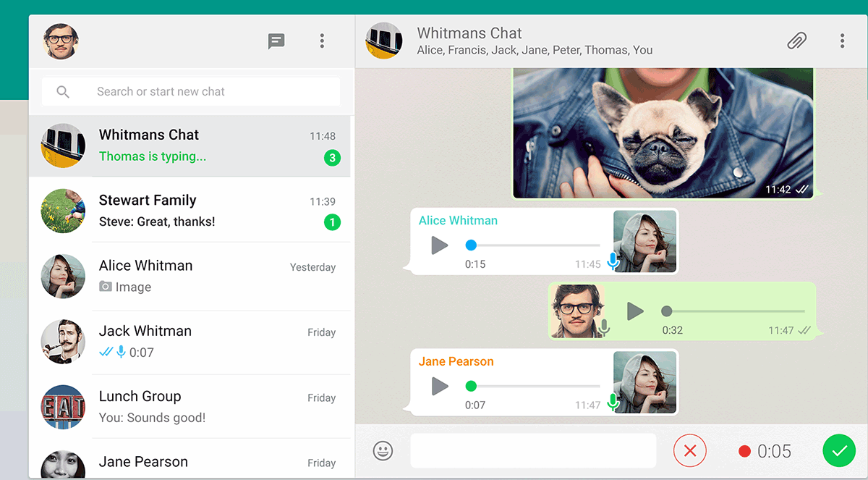
Task: Send the recording with green checkmark
Action: [839, 451]
